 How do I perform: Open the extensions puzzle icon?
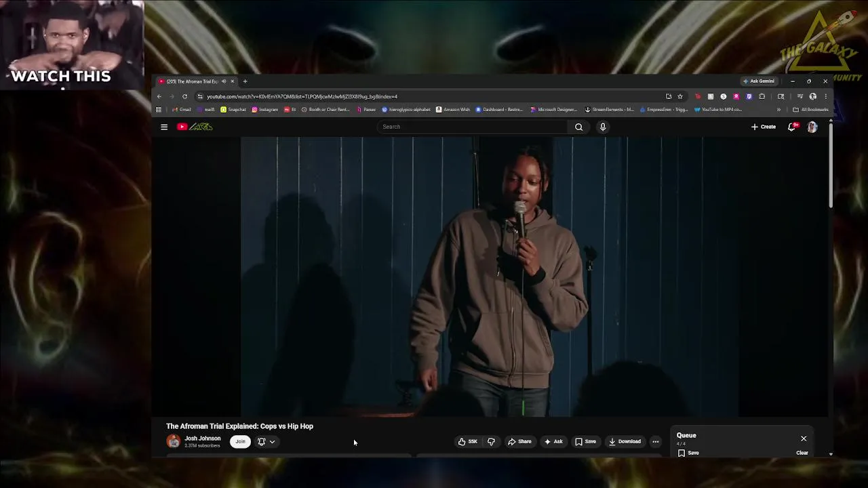(x=762, y=96)
